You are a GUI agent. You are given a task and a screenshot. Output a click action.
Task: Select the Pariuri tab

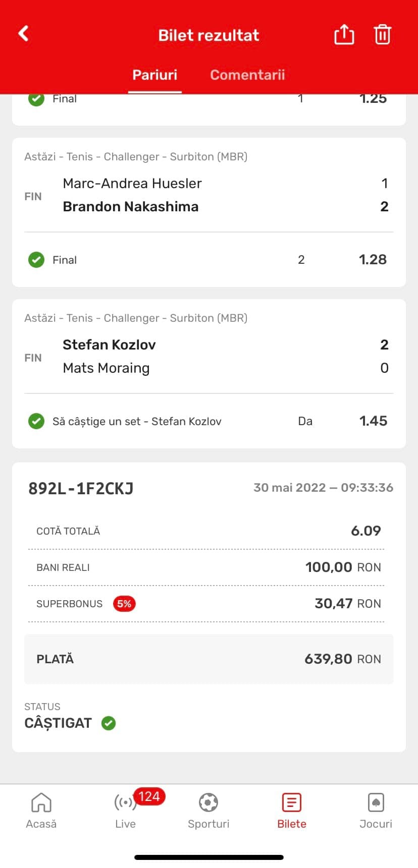(154, 75)
